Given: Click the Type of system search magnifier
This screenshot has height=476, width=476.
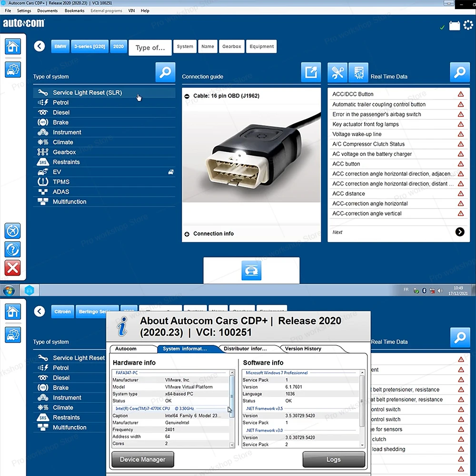Looking at the screenshot, I should (x=165, y=72).
